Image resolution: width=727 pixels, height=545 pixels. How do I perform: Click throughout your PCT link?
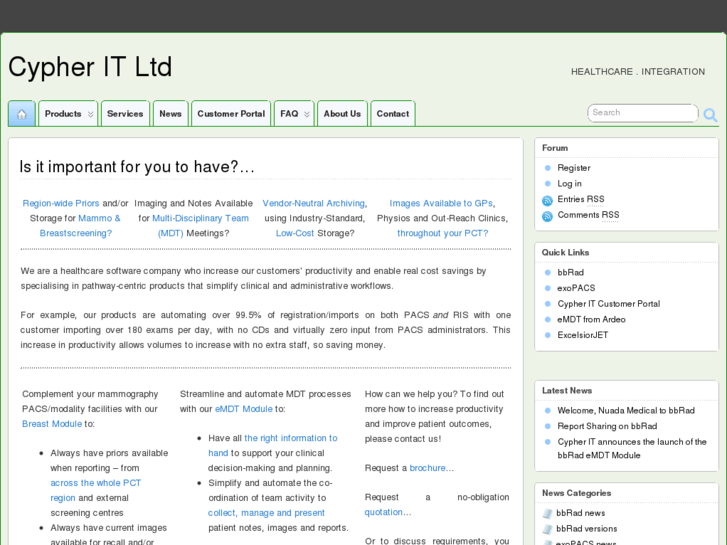442,233
